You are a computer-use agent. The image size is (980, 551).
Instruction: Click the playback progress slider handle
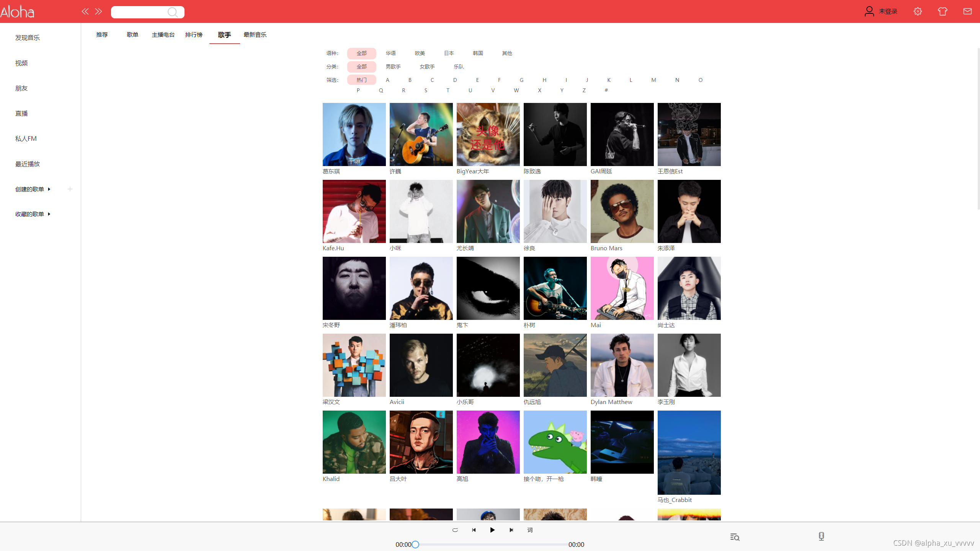pyautogui.click(x=415, y=544)
